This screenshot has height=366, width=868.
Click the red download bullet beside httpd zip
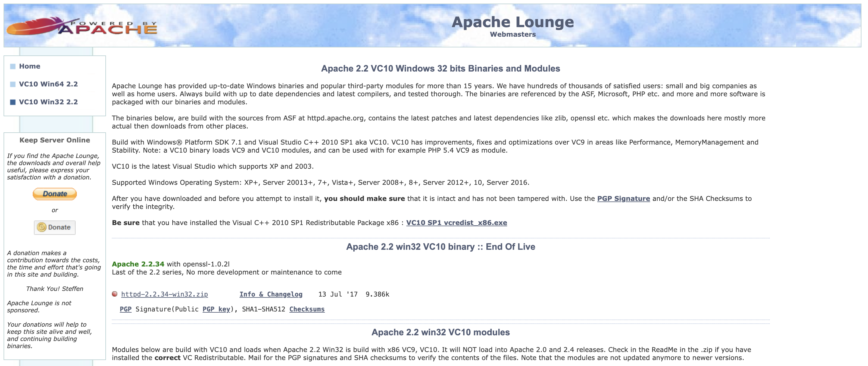[x=115, y=294]
